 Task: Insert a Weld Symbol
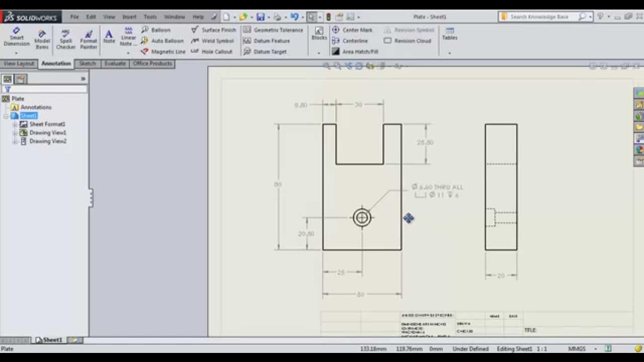click(212, 41)
